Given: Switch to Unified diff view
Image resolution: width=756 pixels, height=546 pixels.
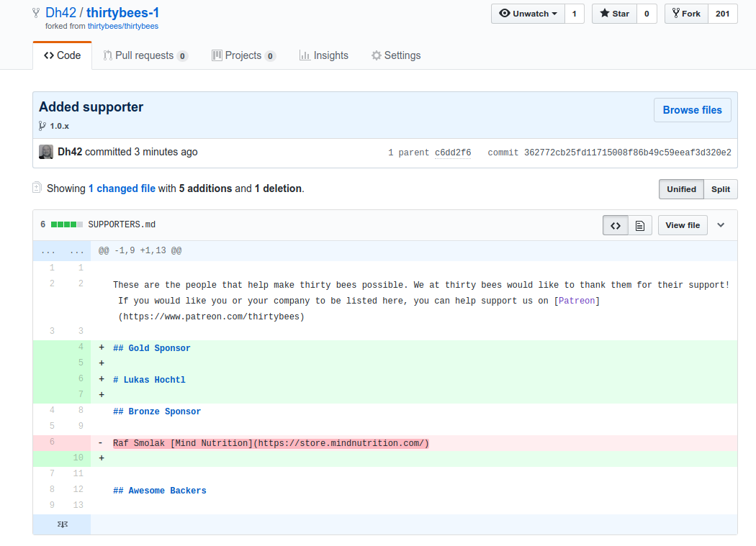Looking at the screenshot, I should pyautogui.click(x=681, y=189).
